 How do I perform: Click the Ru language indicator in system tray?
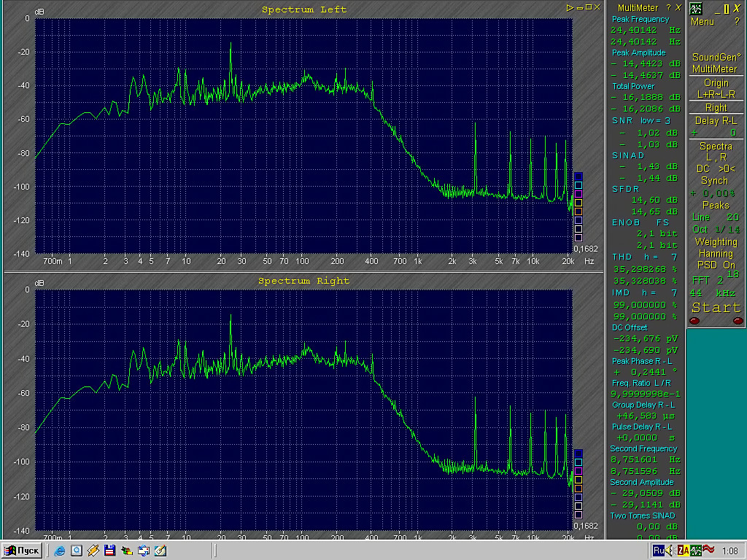(x=659, y=550)
